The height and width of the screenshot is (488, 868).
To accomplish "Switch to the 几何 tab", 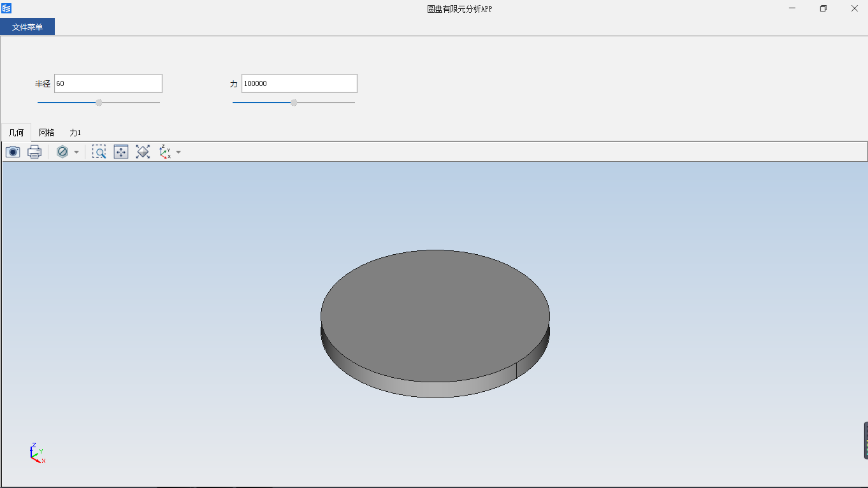I will click(16, 133).
